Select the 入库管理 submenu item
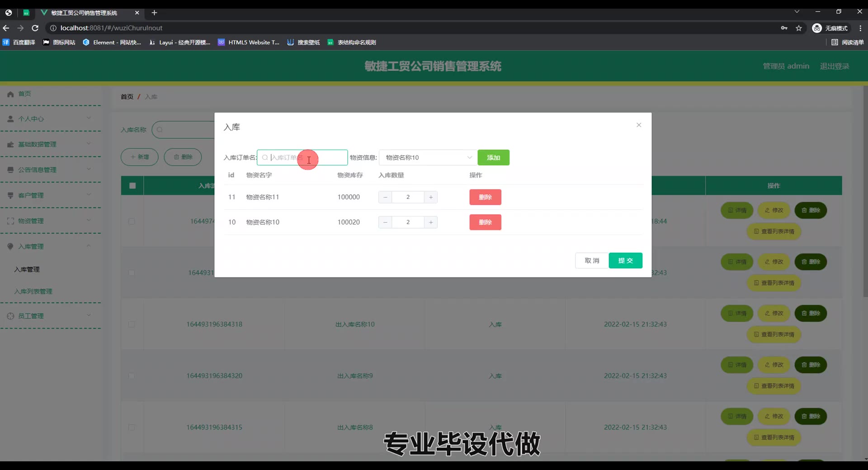 click(x=27, y=269)
